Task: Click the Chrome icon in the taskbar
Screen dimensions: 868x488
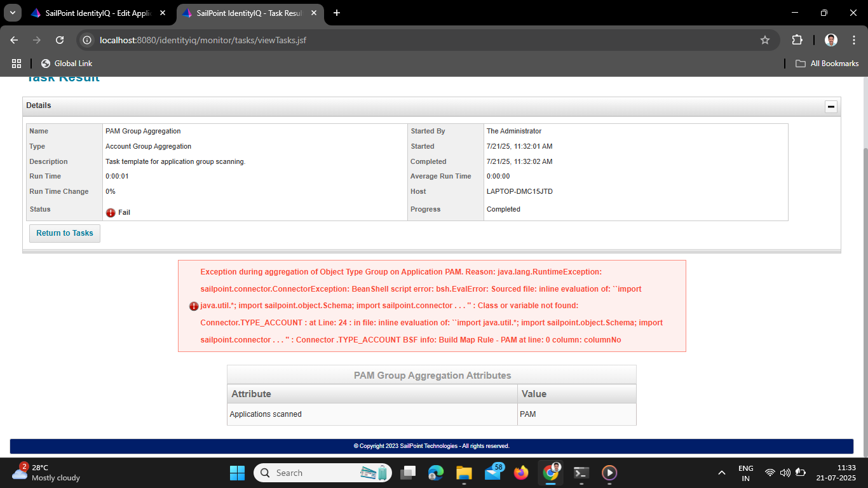Action: pos(550,473)
